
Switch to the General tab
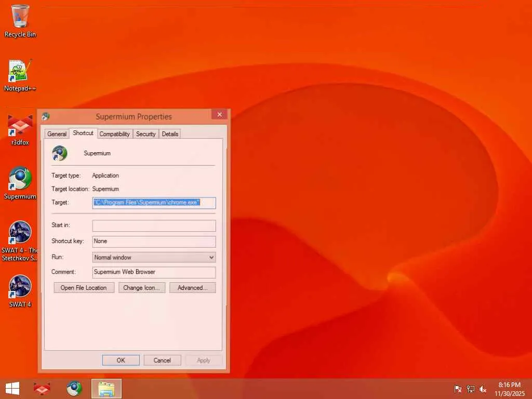coord(57,134)
